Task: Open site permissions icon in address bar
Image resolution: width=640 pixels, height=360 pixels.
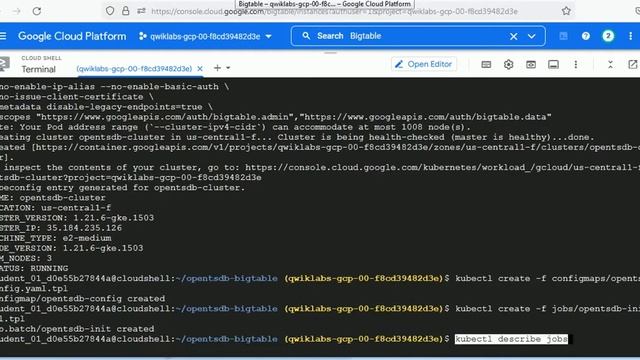Action: [141, 11]
